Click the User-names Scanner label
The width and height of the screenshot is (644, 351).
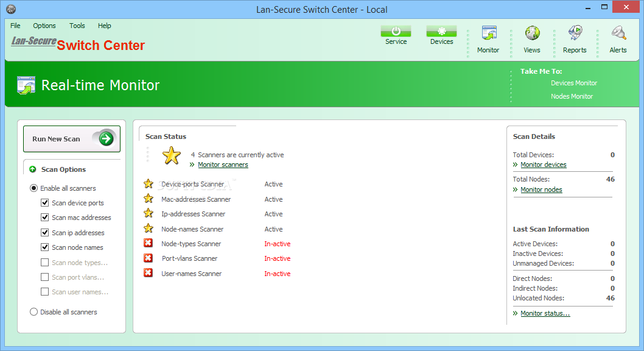point(191,274)
